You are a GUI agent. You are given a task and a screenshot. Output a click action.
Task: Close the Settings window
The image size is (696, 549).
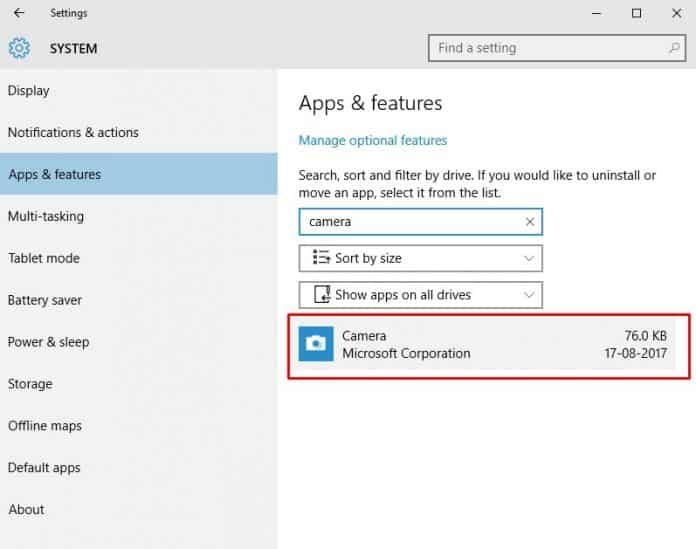pos(676,13)
